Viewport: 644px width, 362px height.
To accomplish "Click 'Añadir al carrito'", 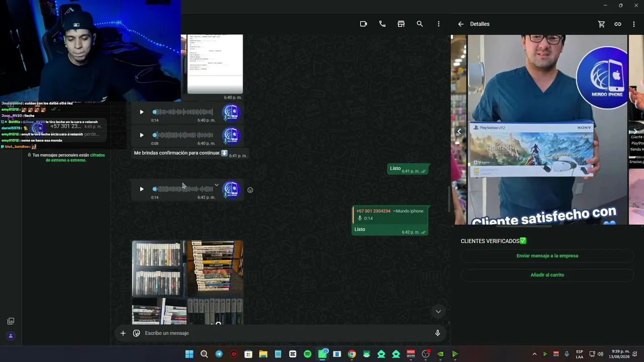I will click(x=547, y=275).
